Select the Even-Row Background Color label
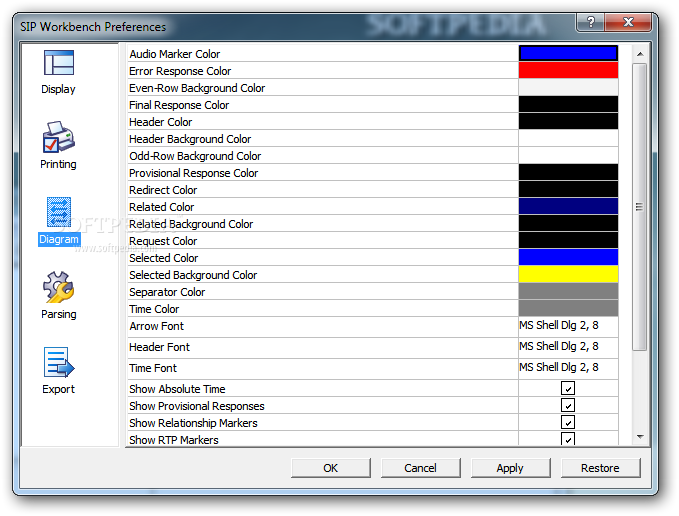The width and height of the screenshot is (679, 516). [197, 88]
